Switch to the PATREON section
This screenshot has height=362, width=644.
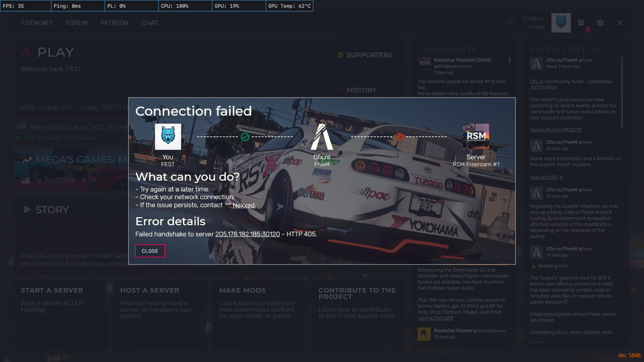[114, 23]
